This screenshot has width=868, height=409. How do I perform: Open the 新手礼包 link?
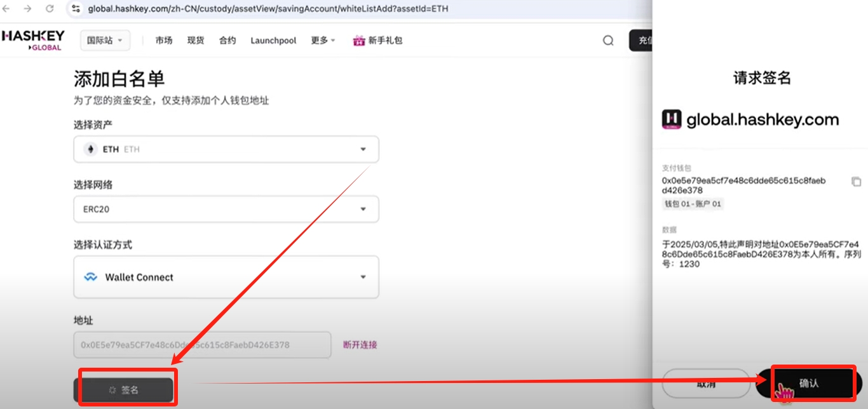pos(386,40)
